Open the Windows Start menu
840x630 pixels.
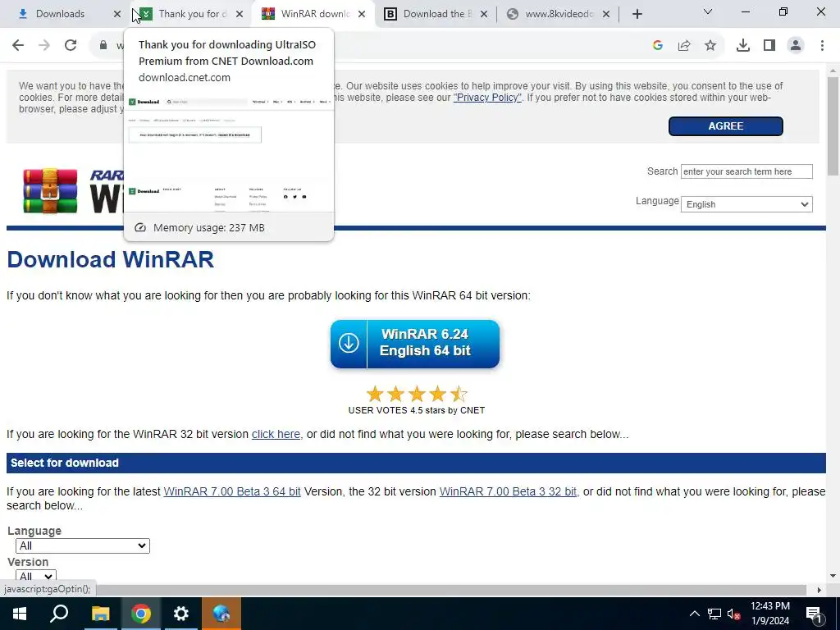tap(20, 614)
